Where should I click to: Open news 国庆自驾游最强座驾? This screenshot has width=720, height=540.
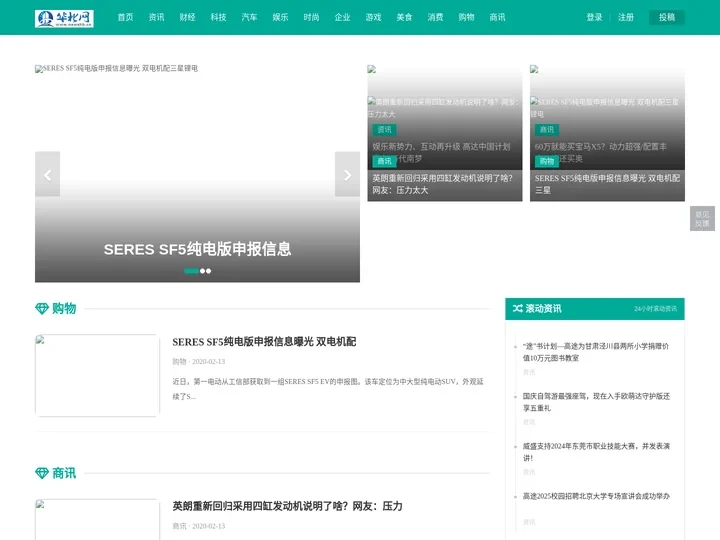coord(596,402)
